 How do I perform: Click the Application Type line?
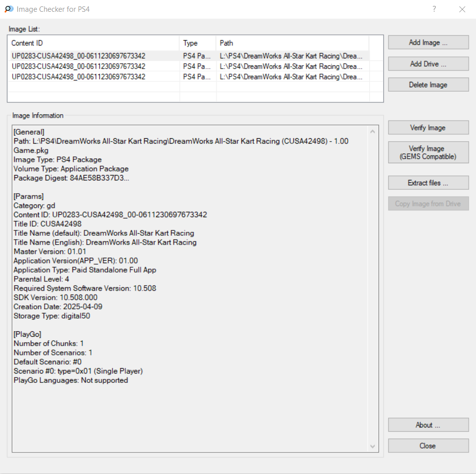[85, 270]
